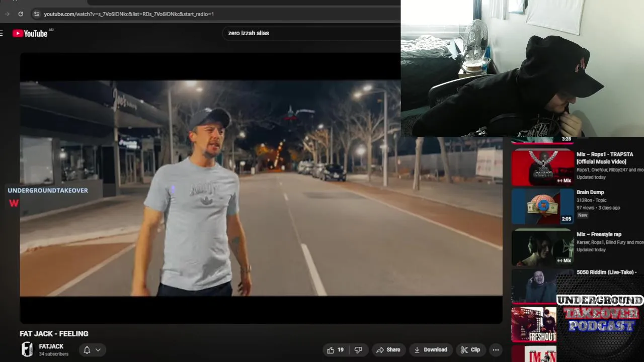This screenshot has height=362, width=644.
Task: Open 'Mix – Freestyle rap' title link
Action: click(599, 234)
